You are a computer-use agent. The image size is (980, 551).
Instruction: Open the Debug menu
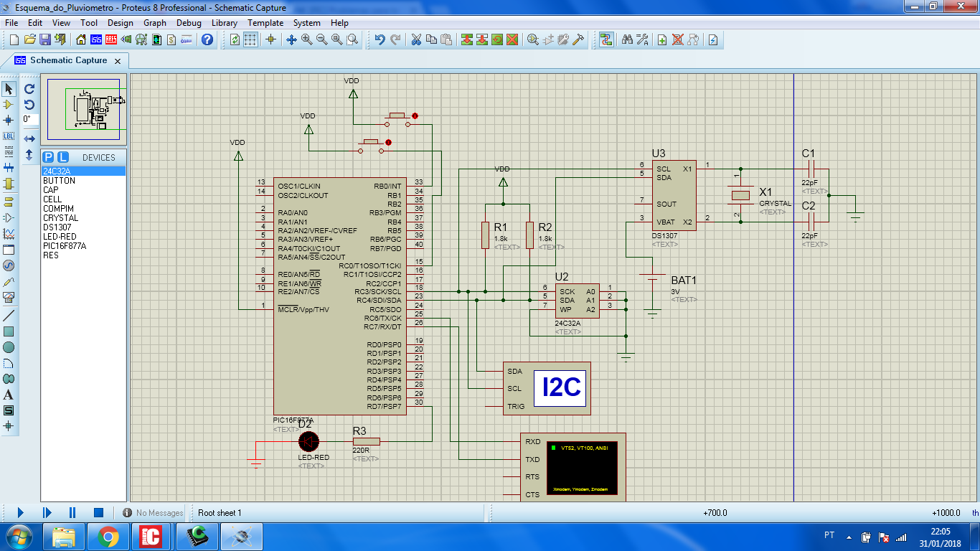[189, 23]
